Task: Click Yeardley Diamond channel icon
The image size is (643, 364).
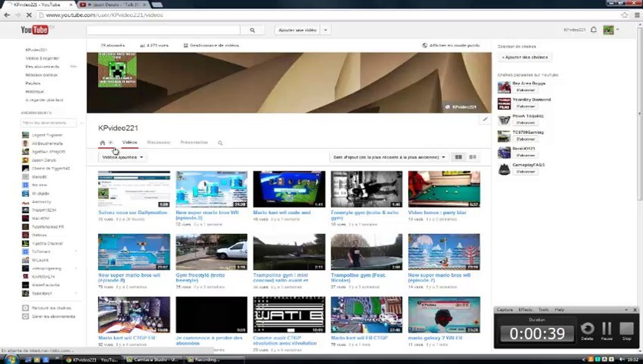Action: (x=504, y=103)
